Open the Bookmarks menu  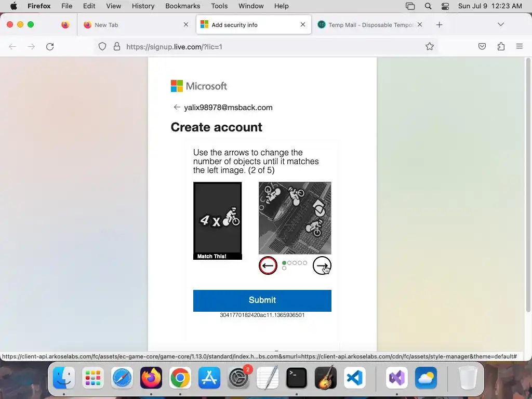tap(182, 6)
